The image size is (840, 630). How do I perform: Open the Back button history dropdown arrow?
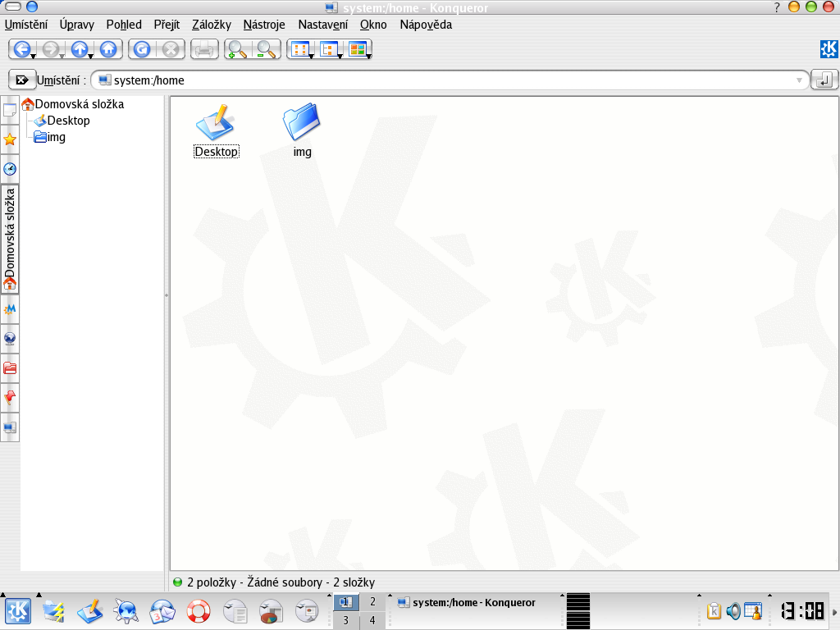[x=33, y=57]
